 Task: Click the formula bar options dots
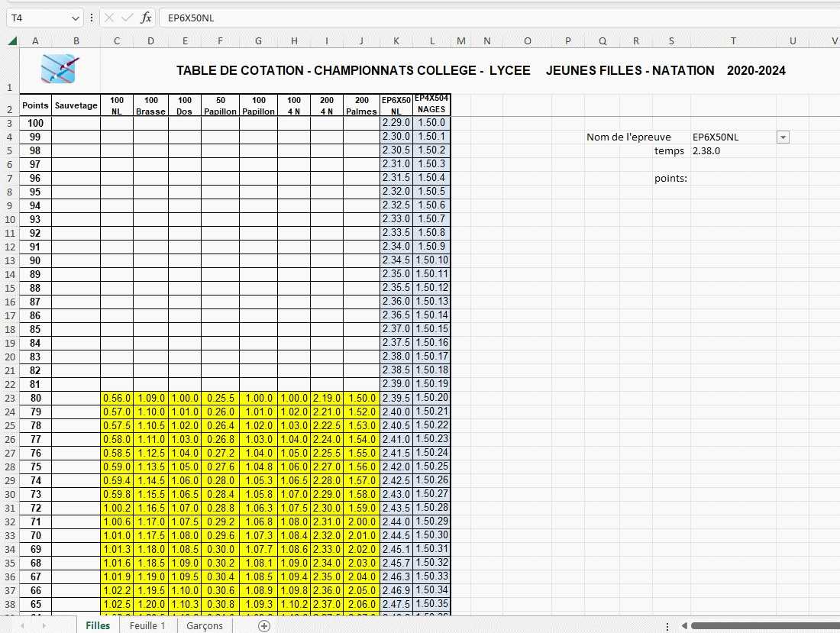tap(92, 18)
